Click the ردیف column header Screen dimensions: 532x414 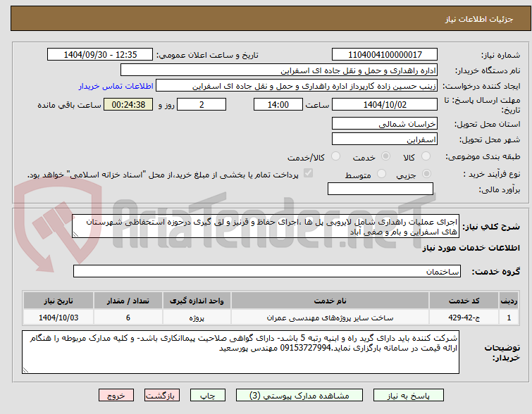509,301
